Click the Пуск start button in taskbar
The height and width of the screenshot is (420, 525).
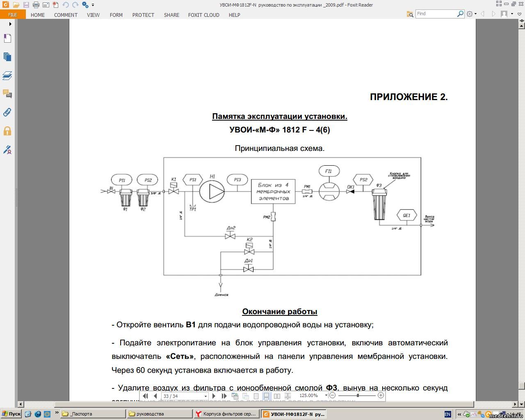[x=11, y=414]
